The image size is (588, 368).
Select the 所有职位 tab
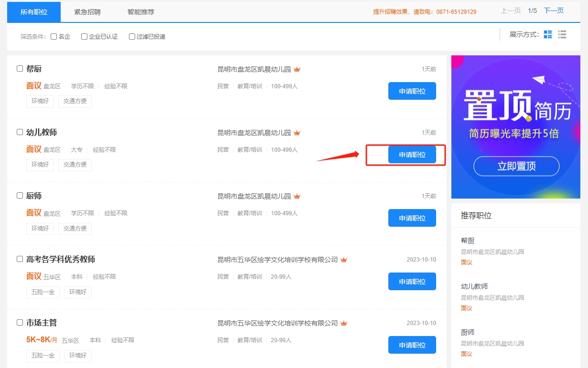coord(34,12)
